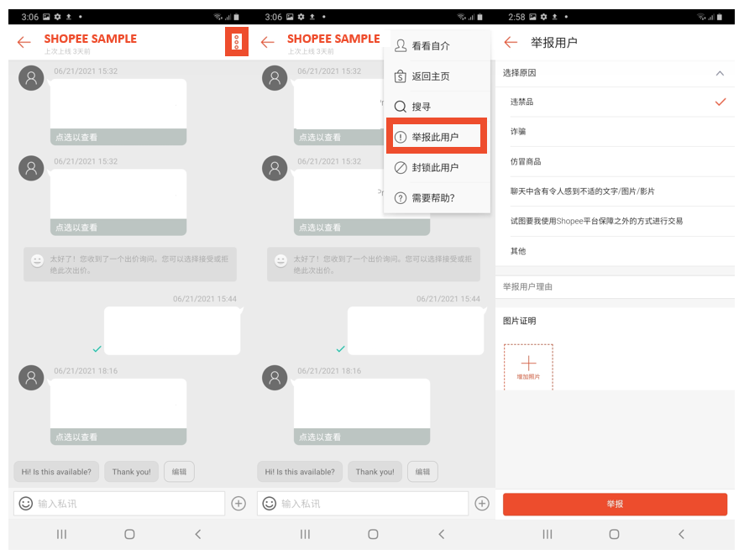Open emoji picker in second chat input
This screenshot has height=560, width=744.
click(269, 503)
